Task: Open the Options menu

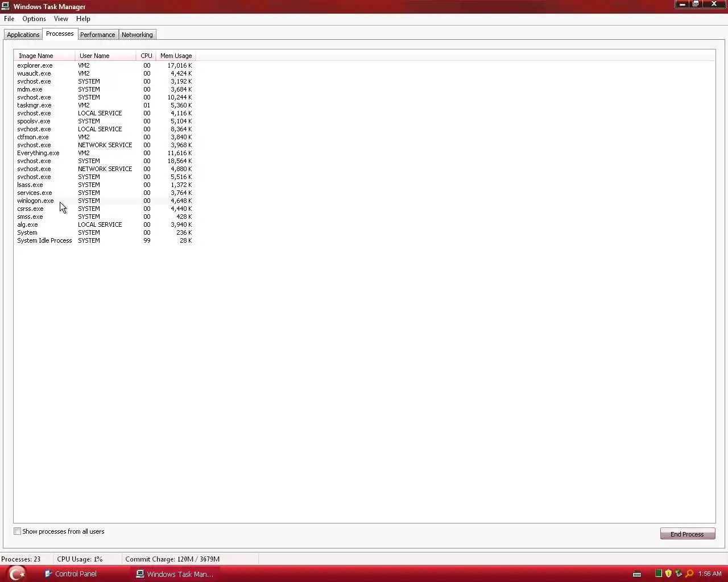Action: tap(34, 19)
